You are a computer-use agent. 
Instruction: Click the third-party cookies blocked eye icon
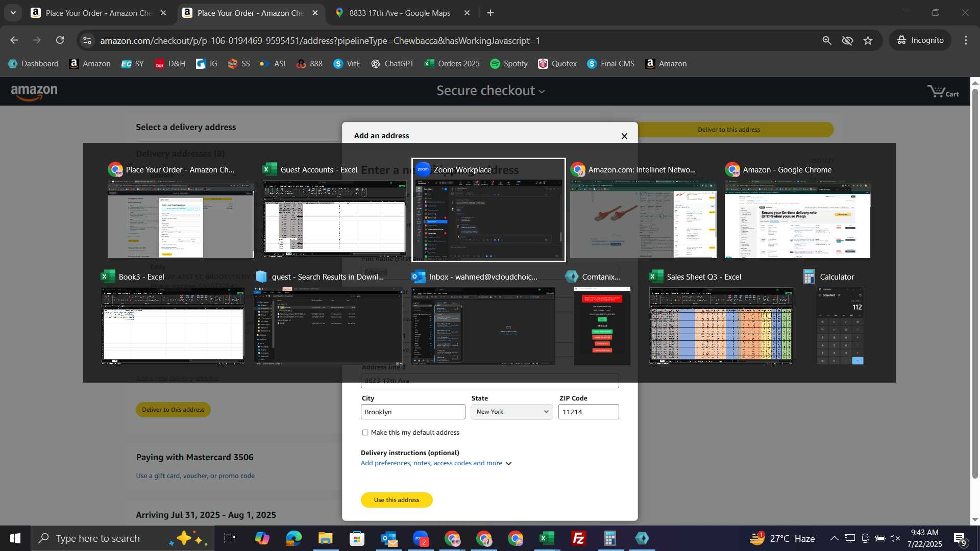pos(847,40)
